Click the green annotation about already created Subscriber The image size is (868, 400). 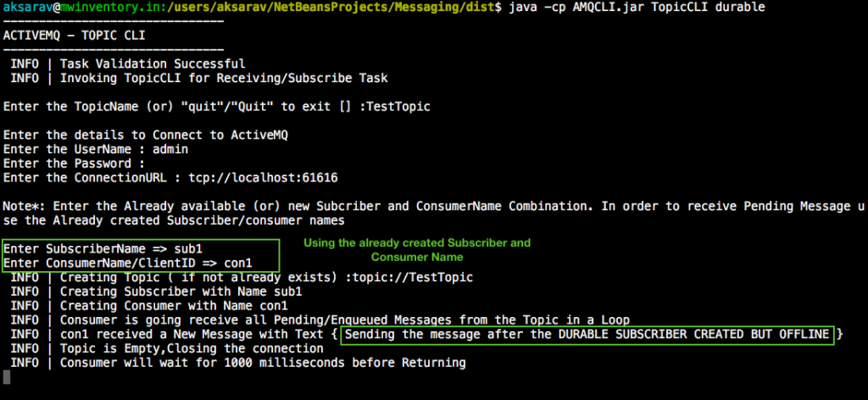click(x=417, y=250)
